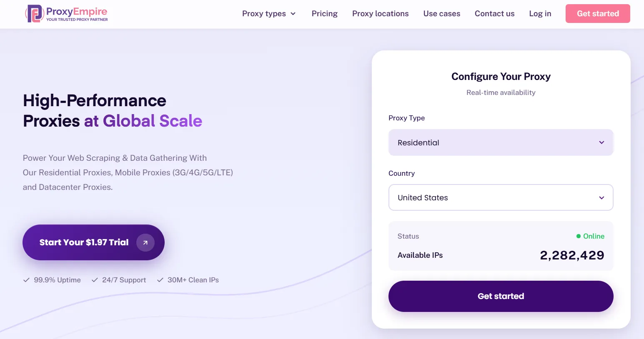Click the ProxyEmpire logo
The image size is (644, 339).
66,13
